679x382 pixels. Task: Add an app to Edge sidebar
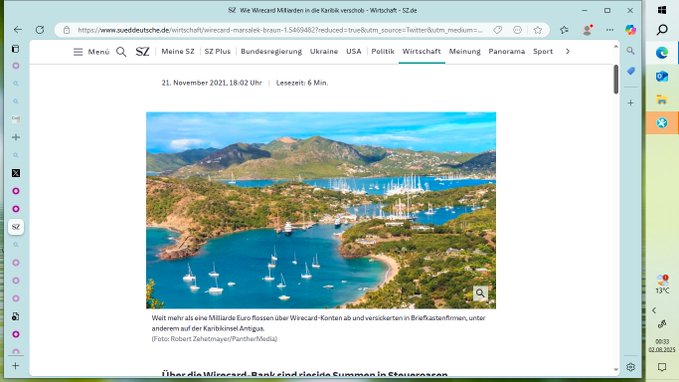pyautogui.click(x=630, y=103)
